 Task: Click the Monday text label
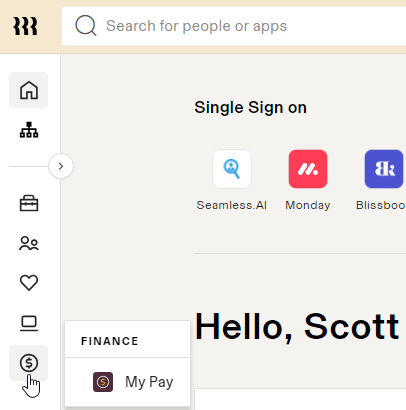pyautogui.click(x=308, y=205)
